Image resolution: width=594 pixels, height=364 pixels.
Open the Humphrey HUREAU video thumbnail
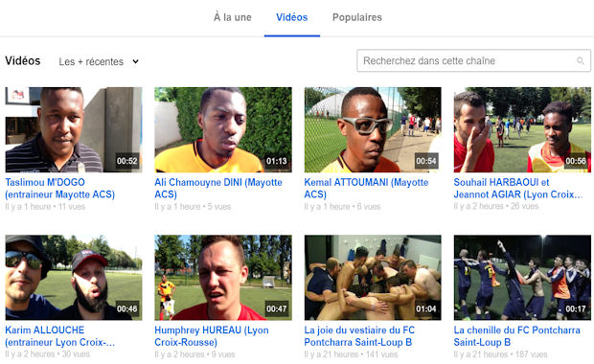pos(223,278)
